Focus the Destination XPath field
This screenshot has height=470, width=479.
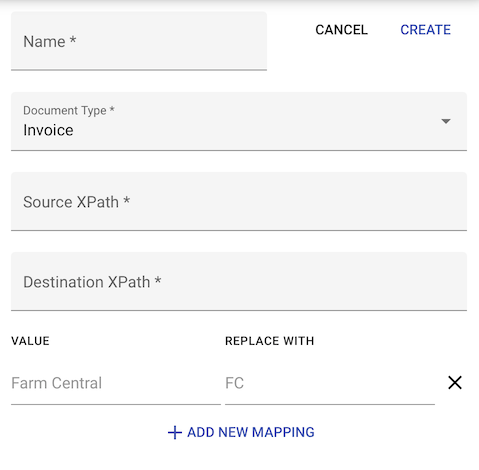point(239,282)
